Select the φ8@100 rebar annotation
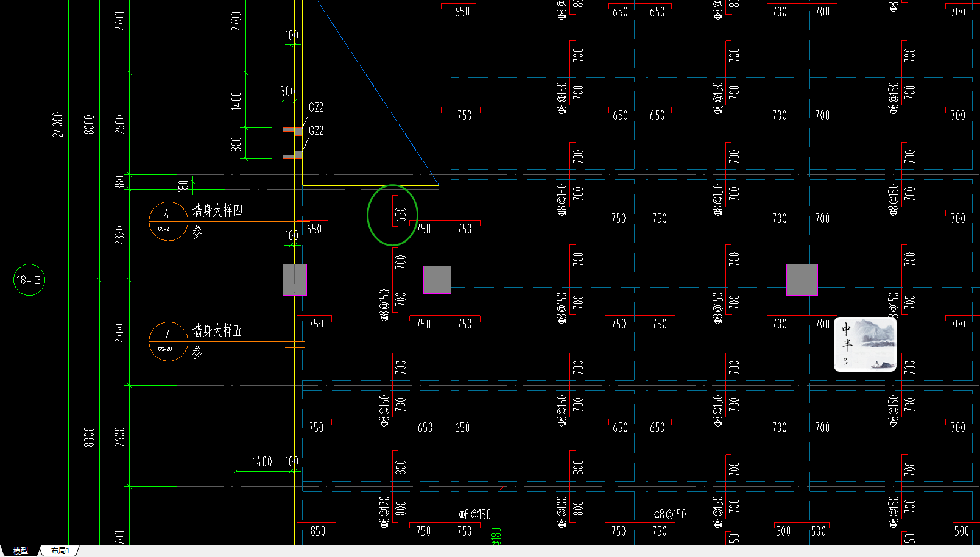The height and width of the screenshot is (557, 980). 562,511
